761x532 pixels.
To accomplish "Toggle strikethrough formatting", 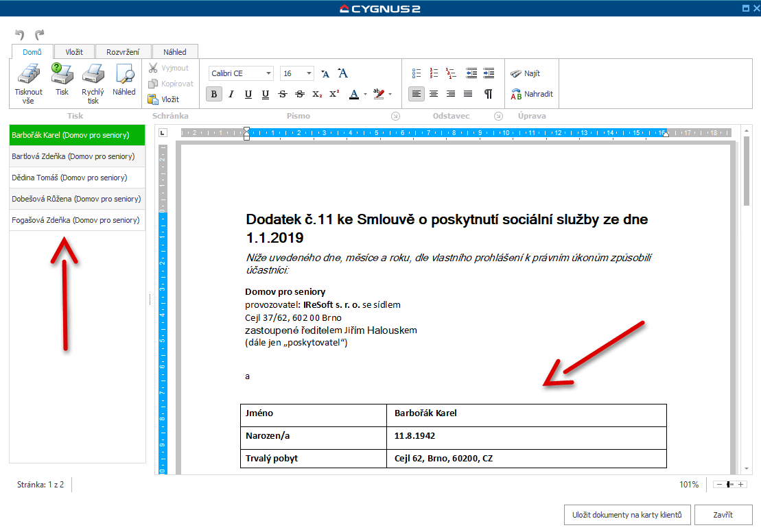I will (x=283, y=94).
